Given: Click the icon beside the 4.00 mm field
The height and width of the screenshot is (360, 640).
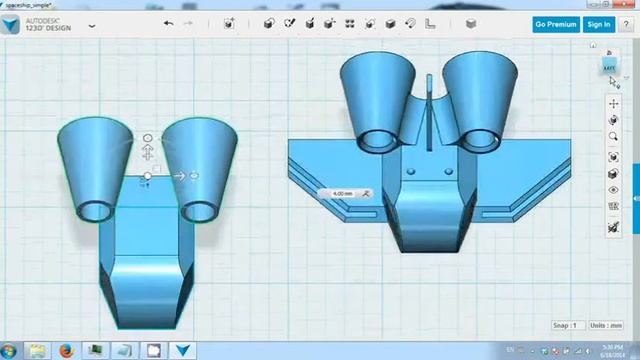Looking at the screenshot, I should click(365, 193).
